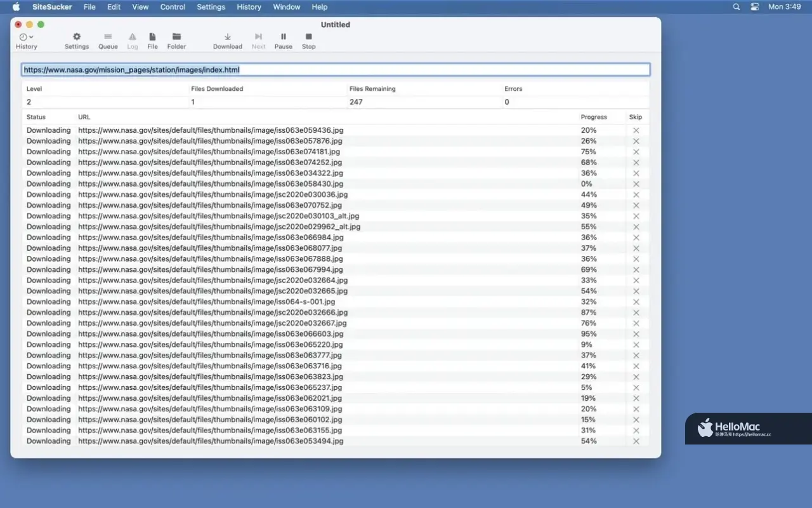This screenshot has height=508, width=812.
Task: Show the Queue from the toolbar
Action: coord(108,41)
